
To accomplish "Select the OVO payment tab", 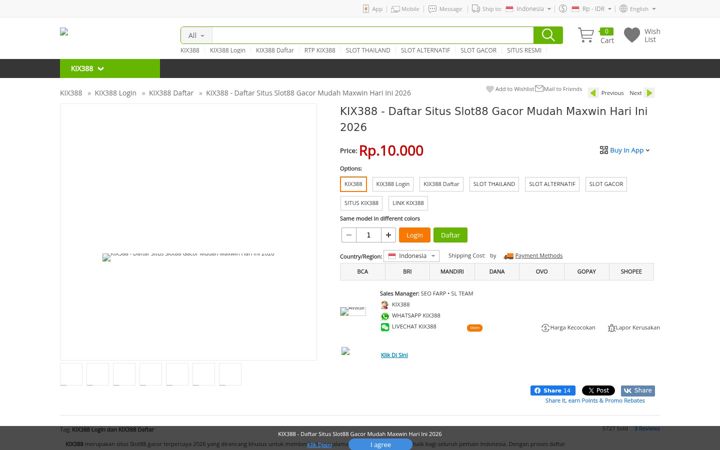I will coord(542,272).
